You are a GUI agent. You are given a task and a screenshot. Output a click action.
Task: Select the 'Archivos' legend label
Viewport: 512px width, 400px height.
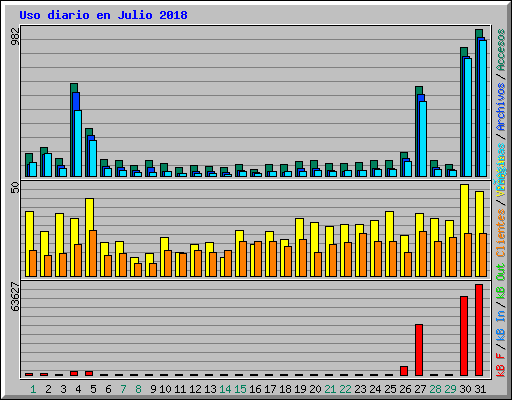point(501,107)
